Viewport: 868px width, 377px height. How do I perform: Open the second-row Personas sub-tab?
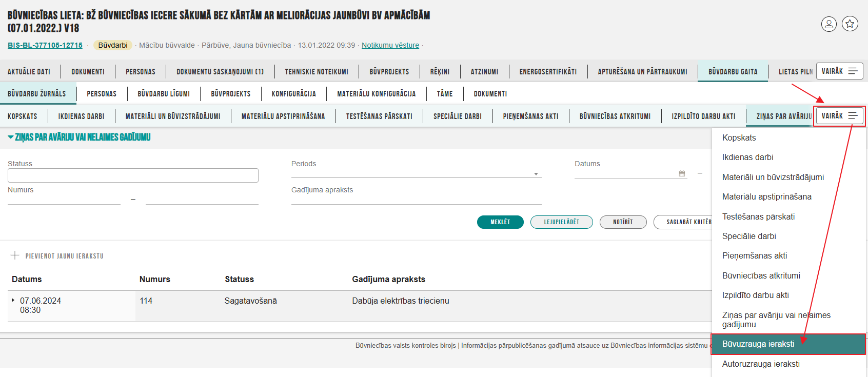point(102,94)
